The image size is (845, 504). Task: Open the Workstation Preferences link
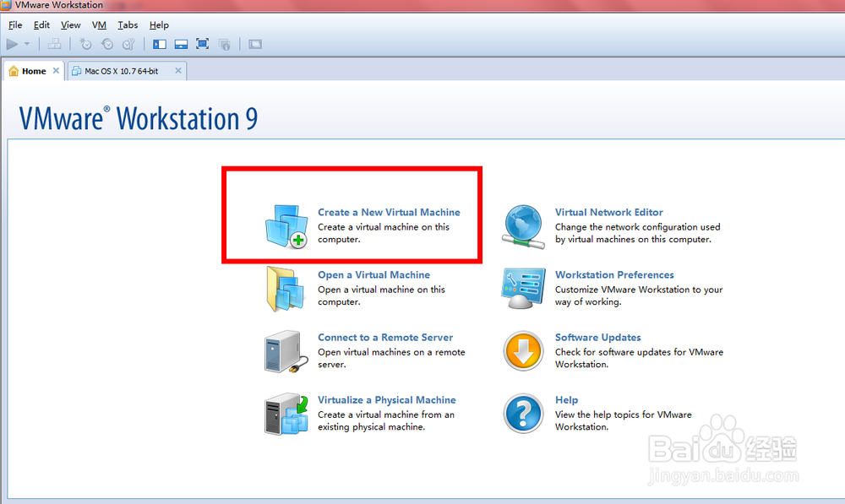click(614, 274)
